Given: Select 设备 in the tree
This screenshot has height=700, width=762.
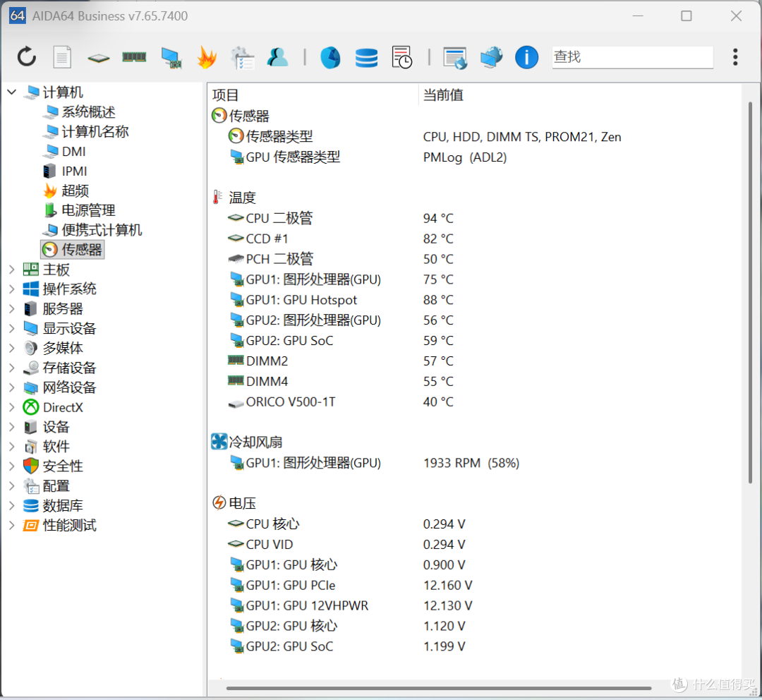Looking at the screenshot, I should [x=47, y=427].
